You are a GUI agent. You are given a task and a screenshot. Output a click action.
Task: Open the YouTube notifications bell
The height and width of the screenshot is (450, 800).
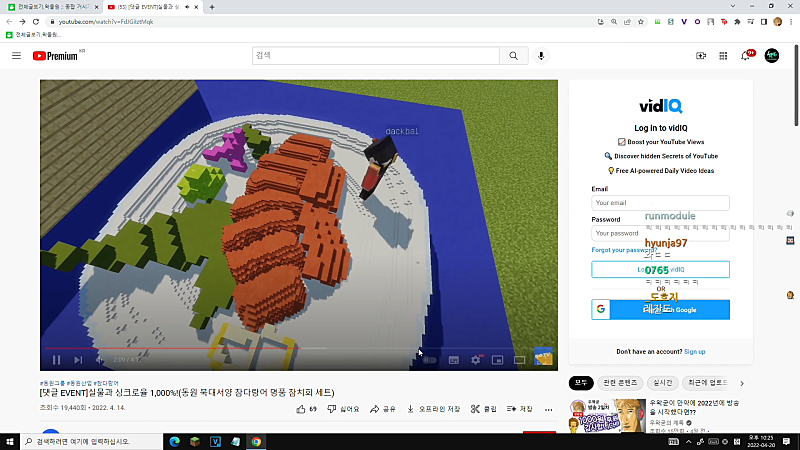click(746, 56)
